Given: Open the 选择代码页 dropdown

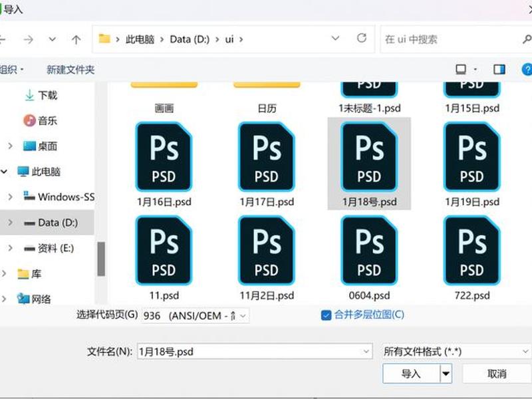Looking at the screenshot, I should (243, 316).
